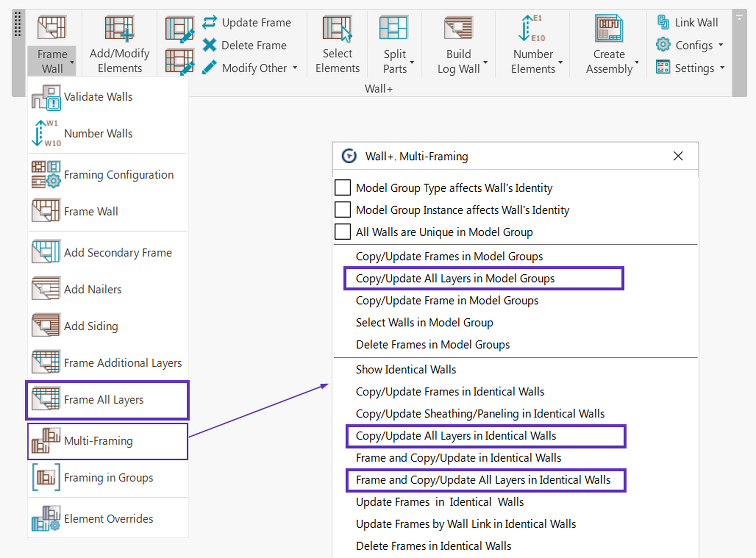
Task: Choose Frame All Layers from the menu
Action: [x=107, y=400]
